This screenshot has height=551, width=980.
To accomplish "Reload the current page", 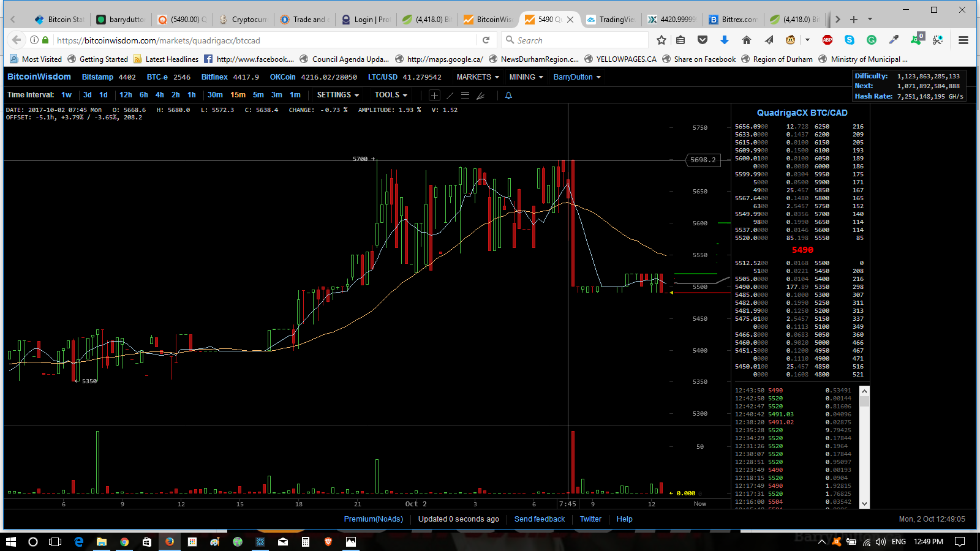I will pos(486,40).
